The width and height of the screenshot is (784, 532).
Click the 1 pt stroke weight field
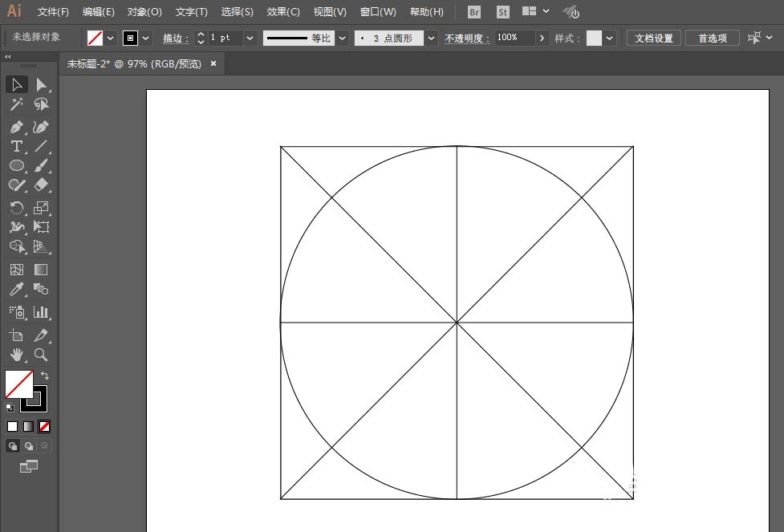[225, 38]
